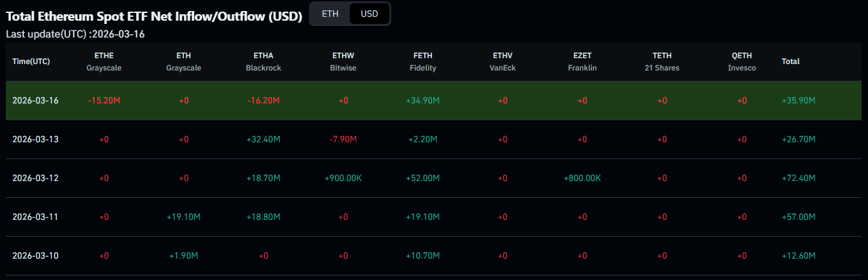Click the Time(UTC) column header
Image resolution: width=868 pixels, height=280 pixels.
tap(31, 61)
